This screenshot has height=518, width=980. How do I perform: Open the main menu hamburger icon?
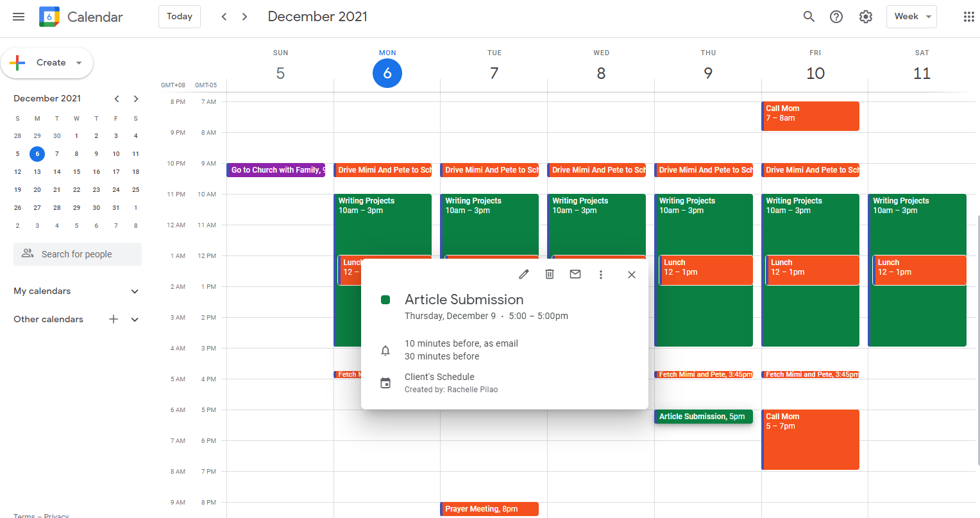click(x=19, y=17)
